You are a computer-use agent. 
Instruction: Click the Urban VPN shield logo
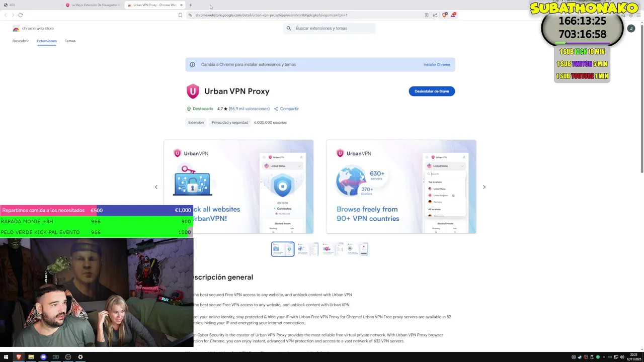coord(193,91)
